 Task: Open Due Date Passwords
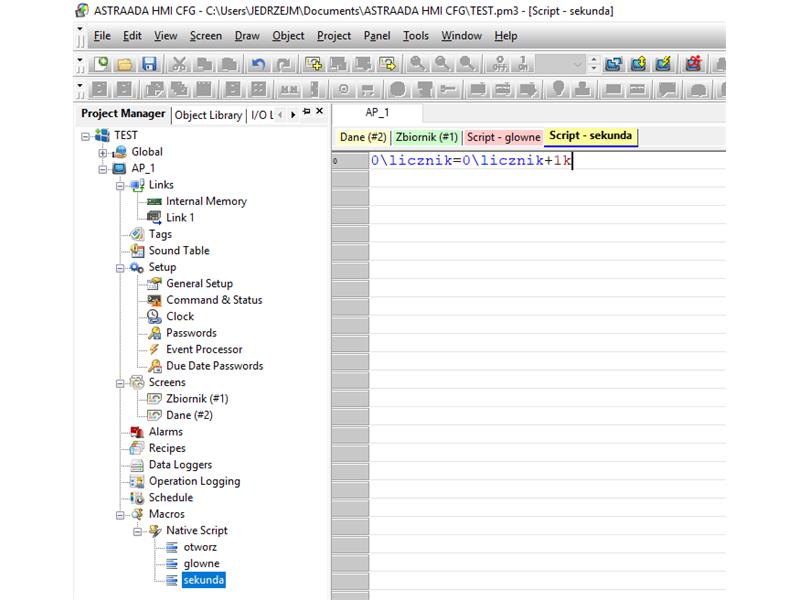click(x=215, y=366)
